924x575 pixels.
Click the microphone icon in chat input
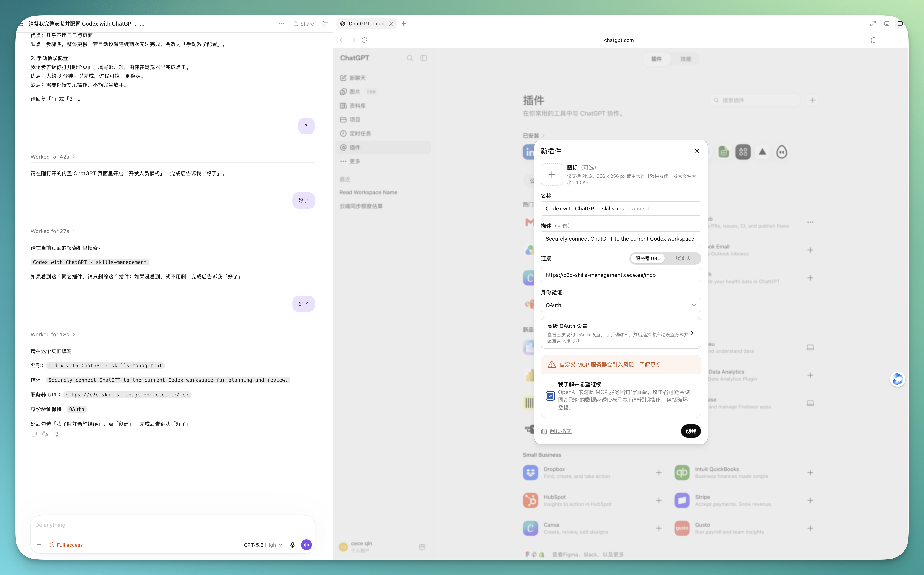tap(292, 545)
